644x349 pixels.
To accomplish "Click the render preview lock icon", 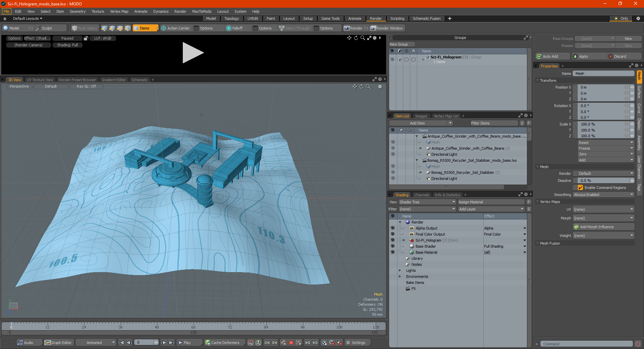I will (x=86, y=38).
